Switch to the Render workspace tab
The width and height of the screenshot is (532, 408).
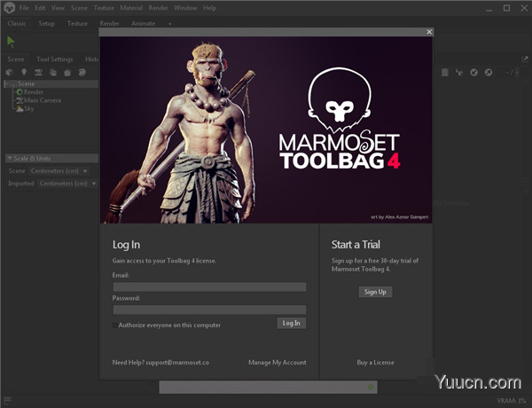(x=110, y=23)
